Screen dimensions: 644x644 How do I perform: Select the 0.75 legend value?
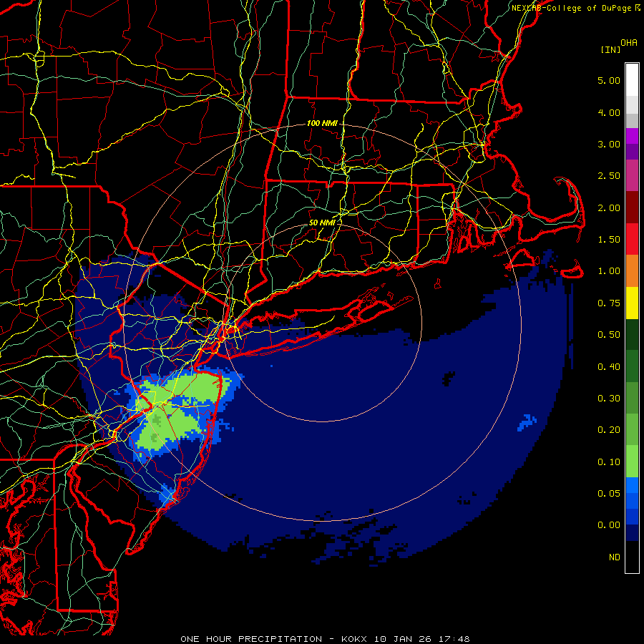click(609, 303)
